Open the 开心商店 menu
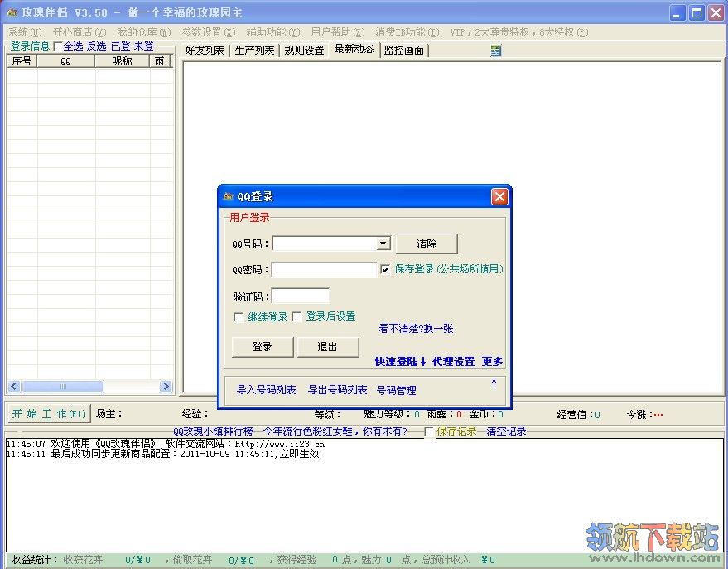This screenshot has width=728, height=569. click(x=80, y=32)
